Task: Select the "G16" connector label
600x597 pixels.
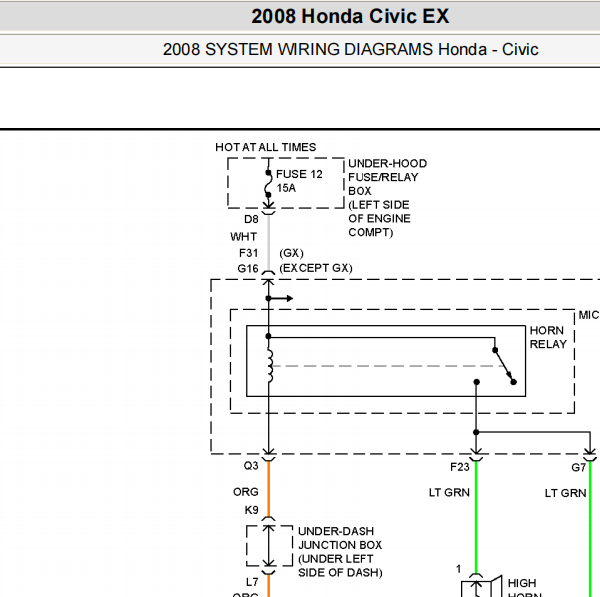Action: tap(248, 269)
